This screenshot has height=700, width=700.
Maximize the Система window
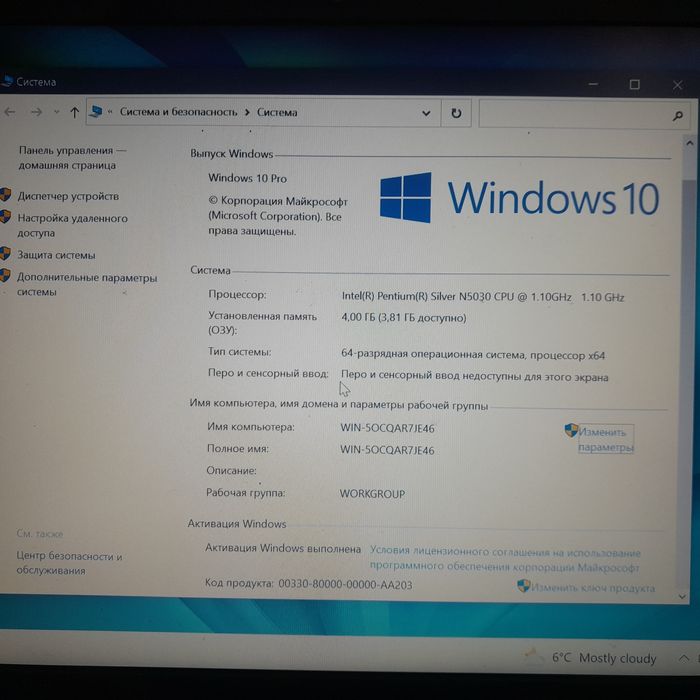point(634,84)
